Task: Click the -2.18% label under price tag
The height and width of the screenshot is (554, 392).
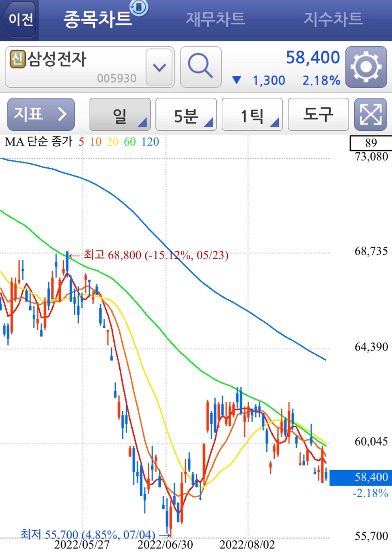Action: [370, 493]
